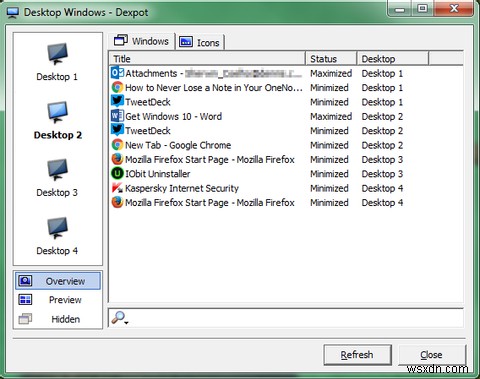Select the Desktop 1 monitor icon
This screenshot has height=379, width=480.
pyautogui.click(x=57, y=53)
